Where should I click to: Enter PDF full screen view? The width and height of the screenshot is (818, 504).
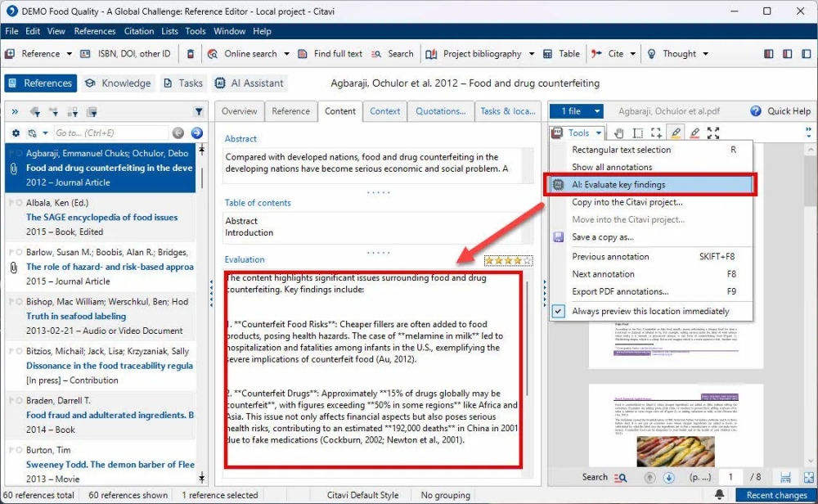point(713,133)
